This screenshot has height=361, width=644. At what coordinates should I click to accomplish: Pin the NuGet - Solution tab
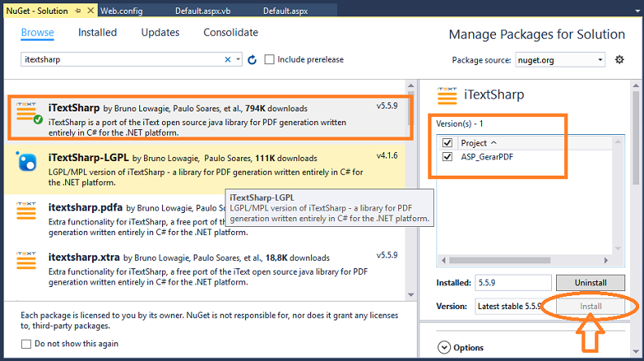click(78, 11)
